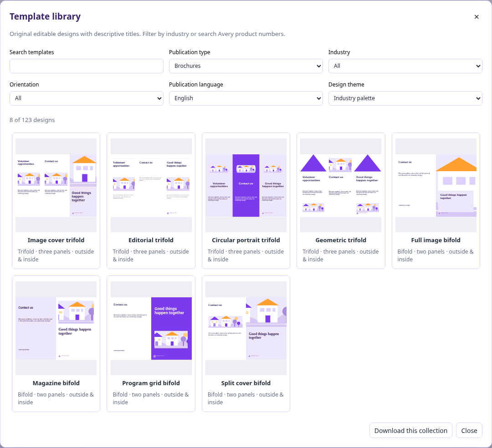Open the Publication type dropdown
The width and height of the screenshot is (492, 448).
pos(246,66)
